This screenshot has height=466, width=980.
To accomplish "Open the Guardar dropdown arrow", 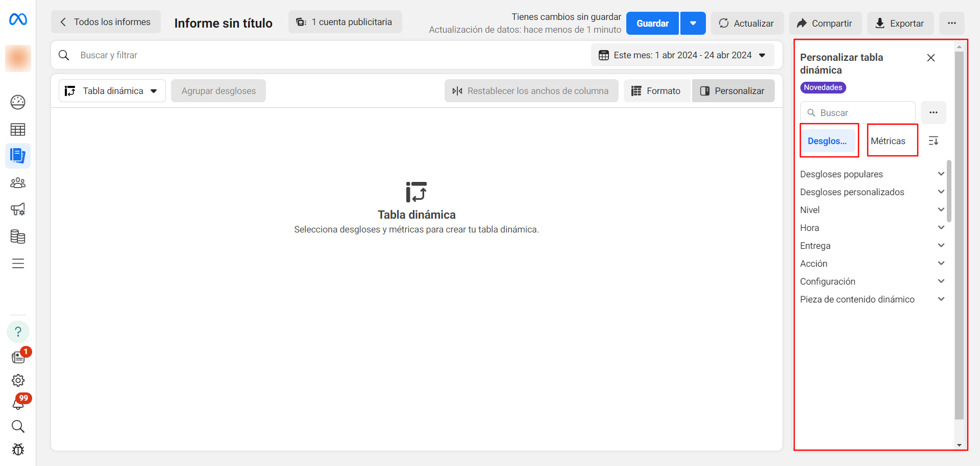I will [x=693, y=23].
